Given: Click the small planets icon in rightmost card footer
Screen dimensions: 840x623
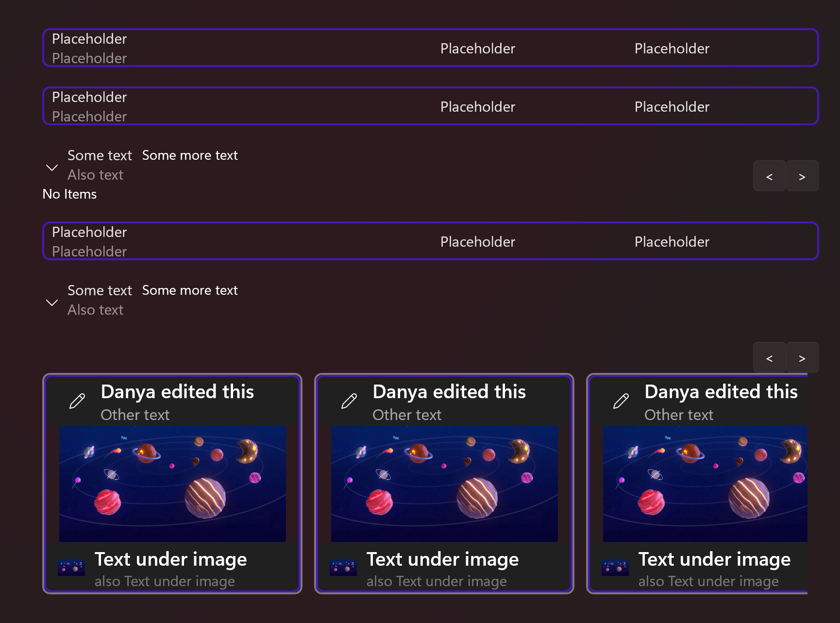Looking at the screenshot, I should coord(615,567).
